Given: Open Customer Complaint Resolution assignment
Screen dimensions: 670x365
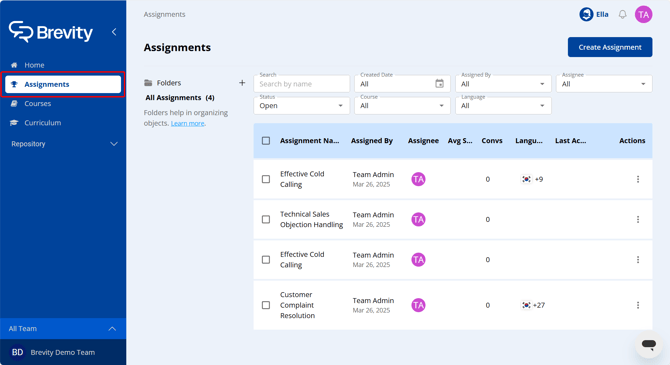Looking at the screenshot, I should (297, 305).
